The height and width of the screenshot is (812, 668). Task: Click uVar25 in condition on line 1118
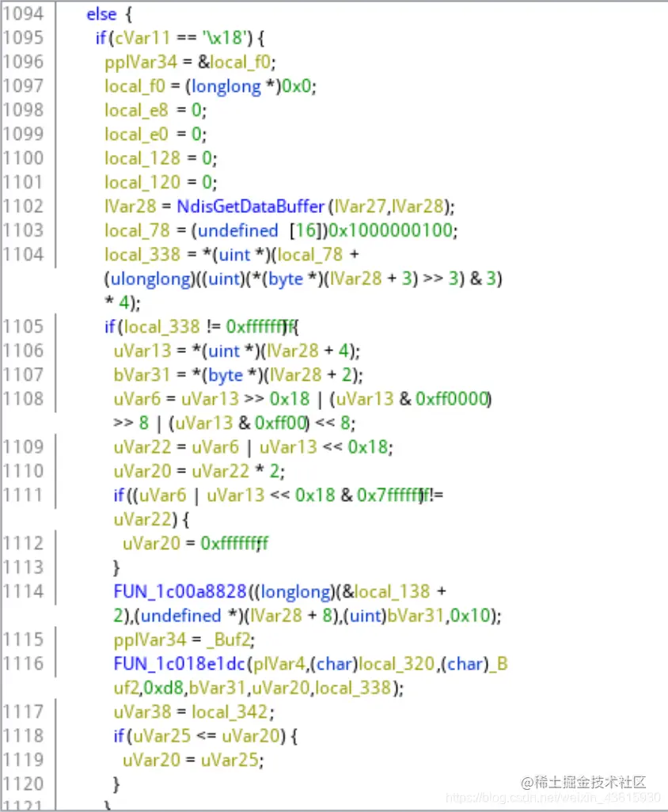tap(161, 736)
